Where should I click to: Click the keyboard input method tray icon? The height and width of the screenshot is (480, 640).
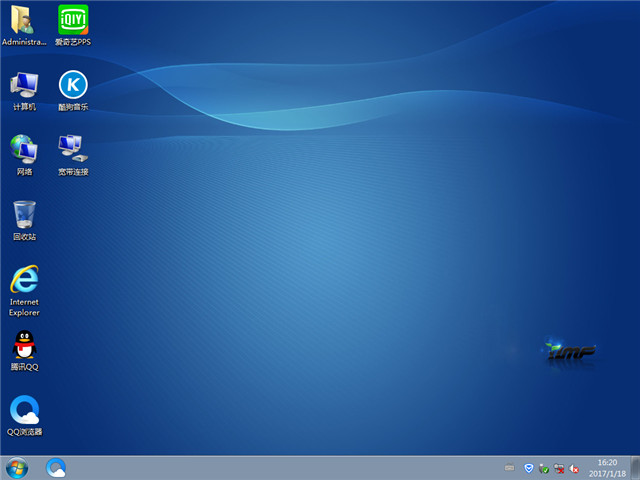510,468
